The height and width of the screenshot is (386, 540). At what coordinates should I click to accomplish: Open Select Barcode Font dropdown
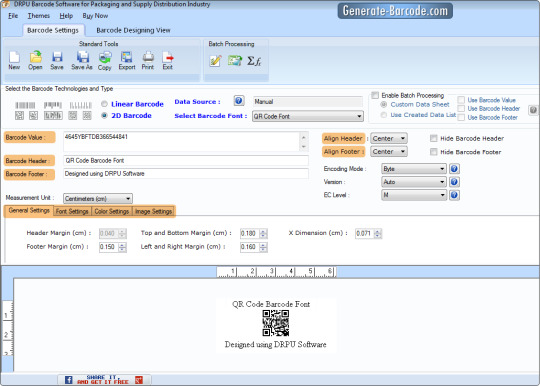coord(308,116)
